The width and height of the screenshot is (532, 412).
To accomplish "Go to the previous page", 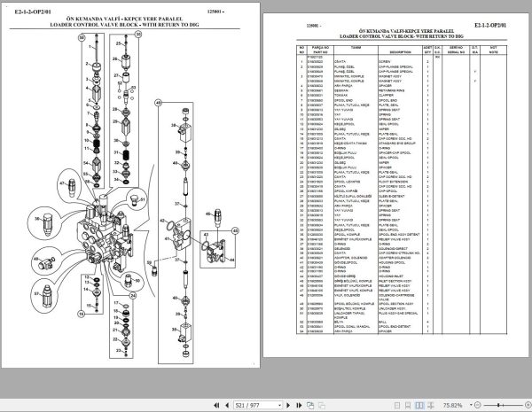I will click(x=227, y=405).
